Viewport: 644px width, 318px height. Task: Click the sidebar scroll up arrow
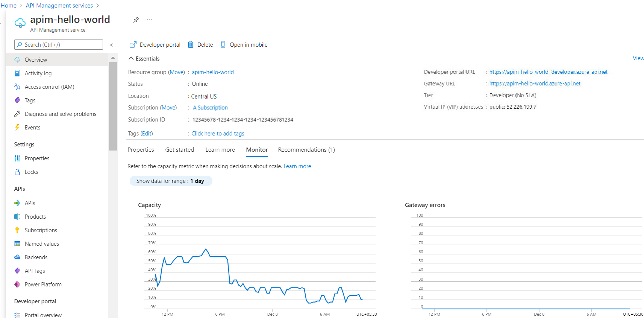tap(113, 58)
